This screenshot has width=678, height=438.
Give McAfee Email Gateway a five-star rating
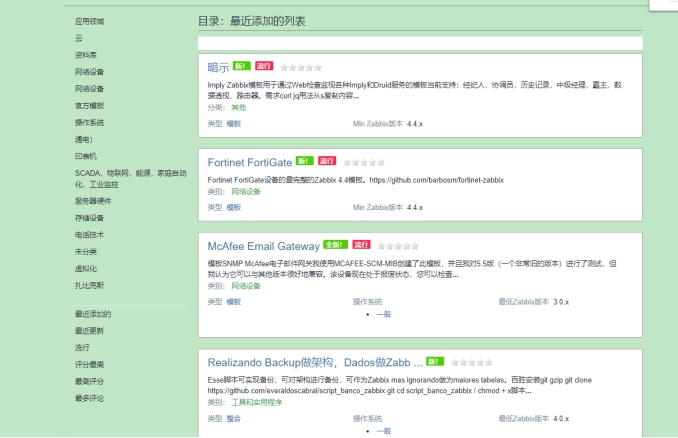[415, 246]
